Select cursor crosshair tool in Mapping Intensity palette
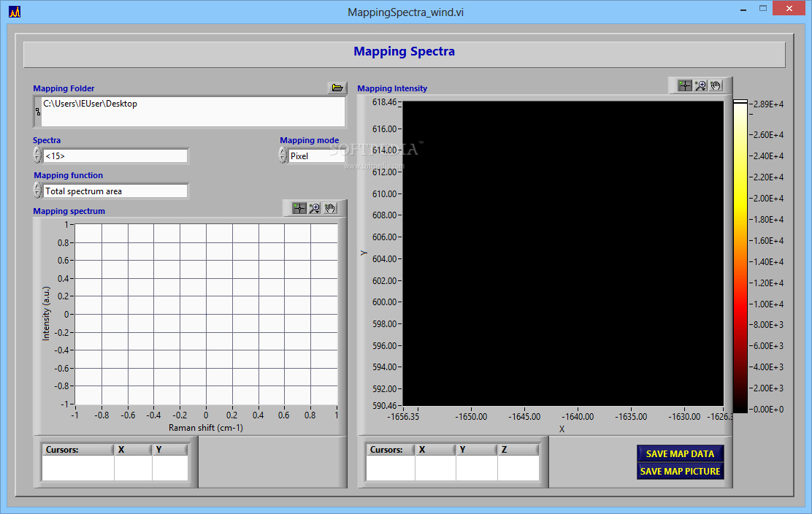The width and height of the screenshot is (812, 514). pyautogui.click(x=685, y=85)
